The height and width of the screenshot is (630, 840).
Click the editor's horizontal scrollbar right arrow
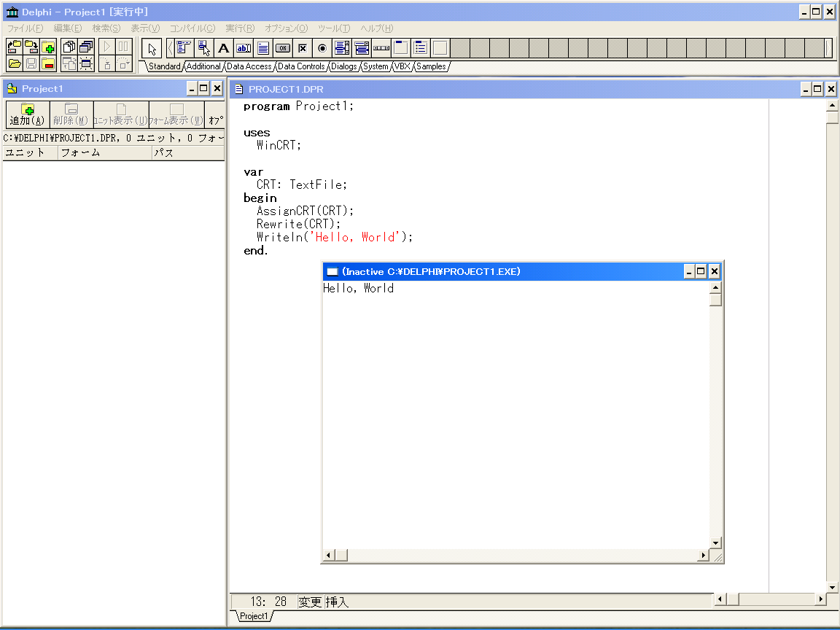click(820, 599)
